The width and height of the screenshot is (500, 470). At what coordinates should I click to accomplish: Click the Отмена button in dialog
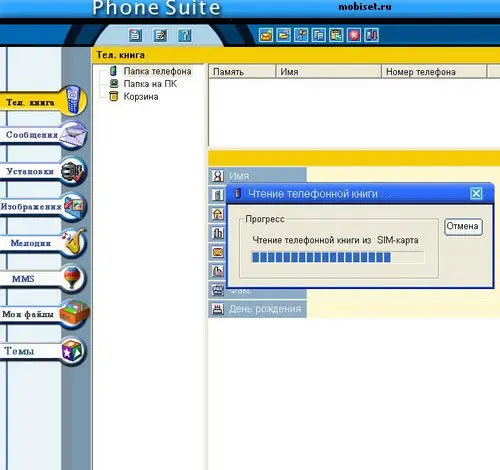tap(463, 227)
